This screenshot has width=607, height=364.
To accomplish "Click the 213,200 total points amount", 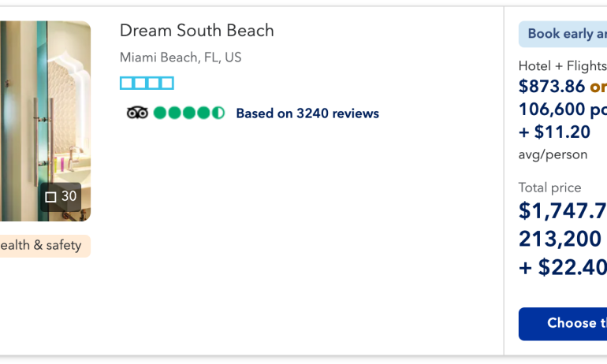I will (x=562, y=239).
